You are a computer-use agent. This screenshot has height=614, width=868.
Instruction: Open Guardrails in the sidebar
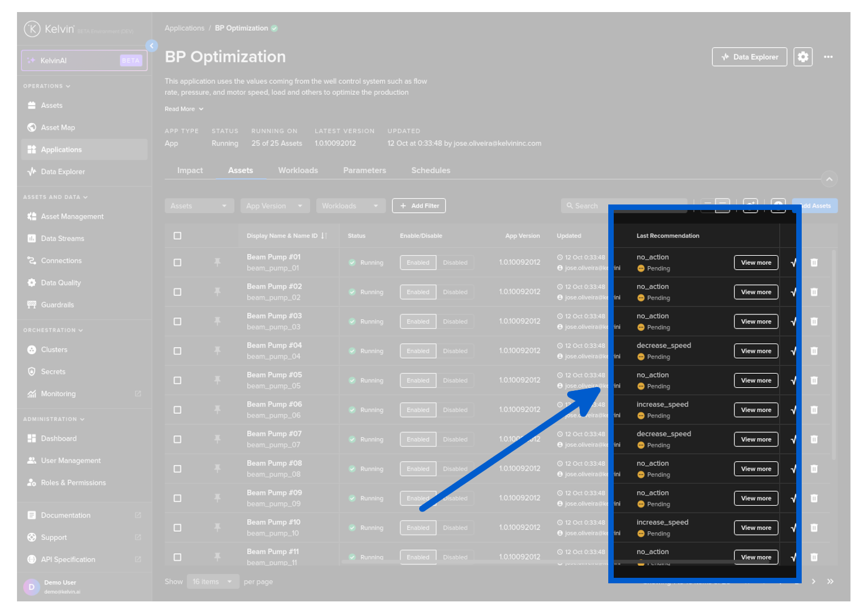click(x=57, y=305)
